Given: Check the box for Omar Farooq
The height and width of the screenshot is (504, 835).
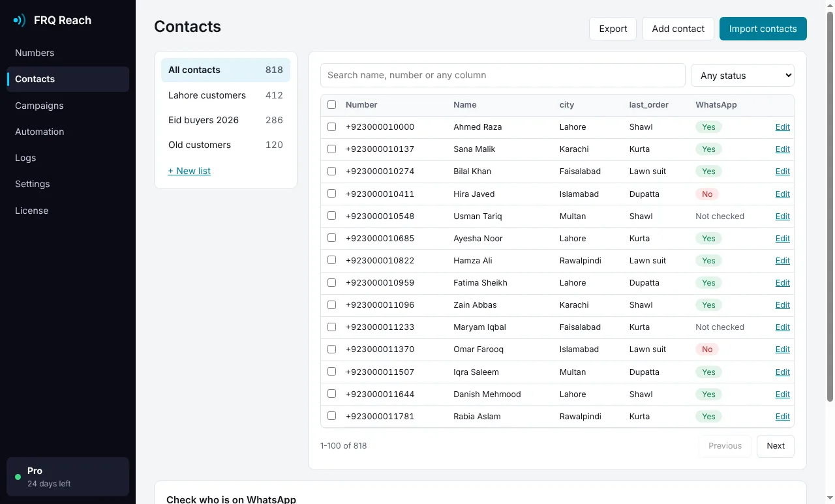Looking at the screenshot, I should [331, 349].
